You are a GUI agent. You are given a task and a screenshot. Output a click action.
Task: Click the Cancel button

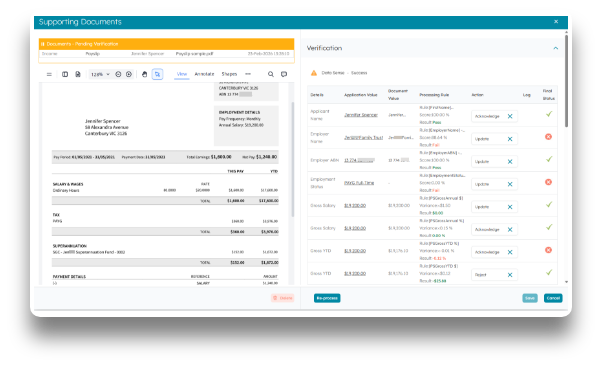coord(553,298)
